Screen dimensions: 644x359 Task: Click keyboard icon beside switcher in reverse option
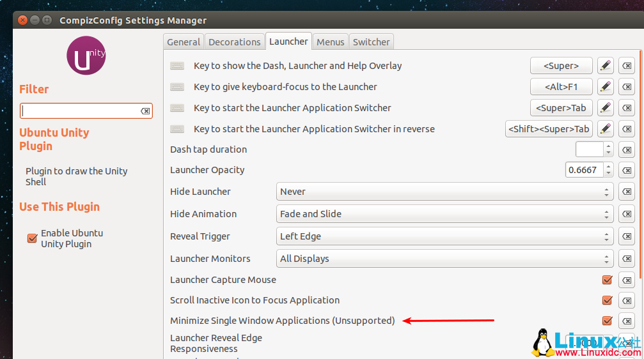177,129
